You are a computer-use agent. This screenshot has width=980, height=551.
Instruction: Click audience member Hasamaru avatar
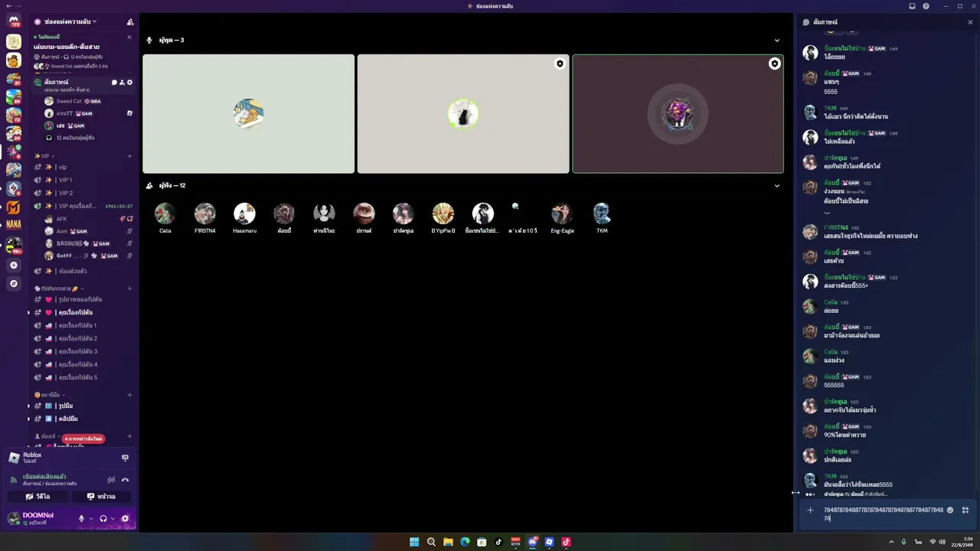[244, 214]
